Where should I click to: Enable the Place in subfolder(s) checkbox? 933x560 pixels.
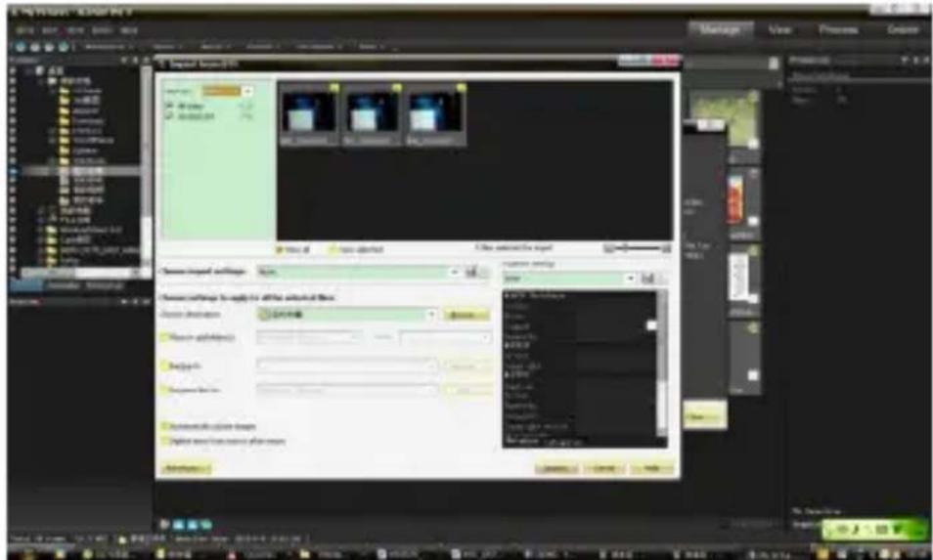click(164, 336)
